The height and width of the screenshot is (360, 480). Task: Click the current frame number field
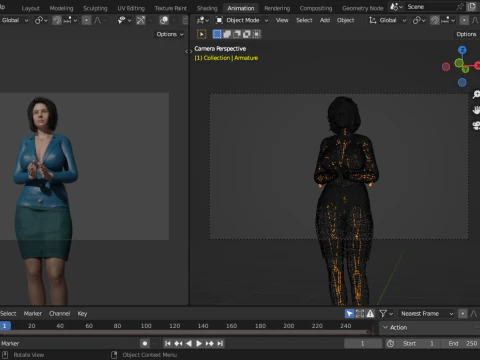pos(363,343)
